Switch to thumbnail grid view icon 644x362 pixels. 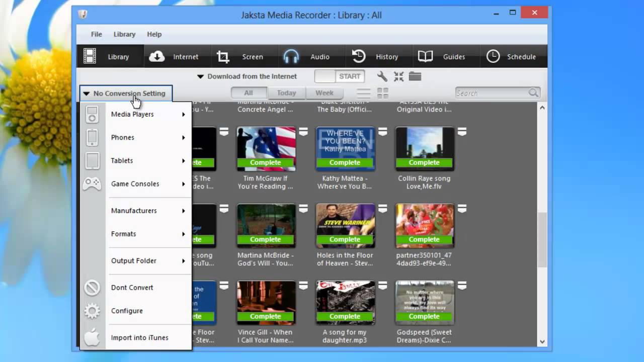coord(383,93)
